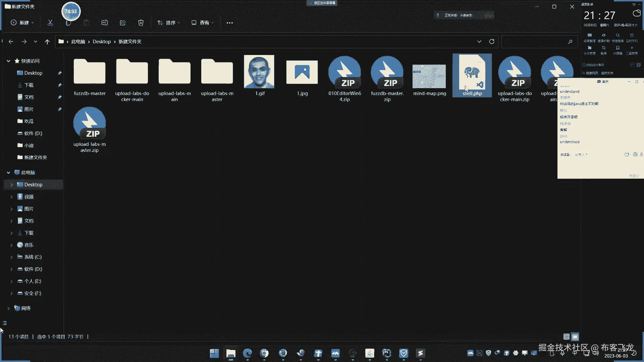Switch to details list view layout

coord(567,337)
